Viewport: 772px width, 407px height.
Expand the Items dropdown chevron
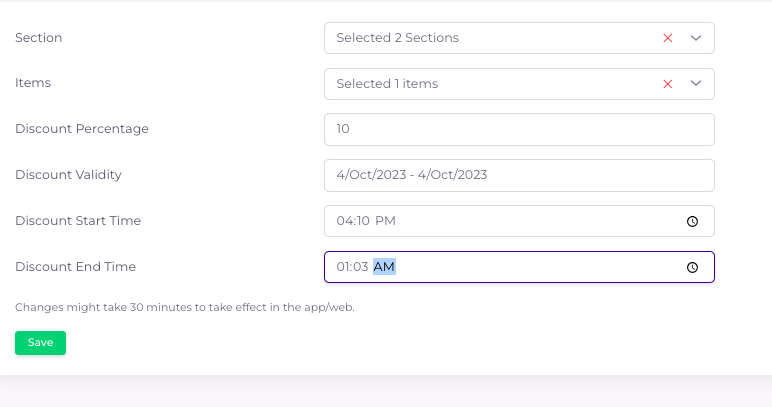pyautogui.click(x=696, y=84)
